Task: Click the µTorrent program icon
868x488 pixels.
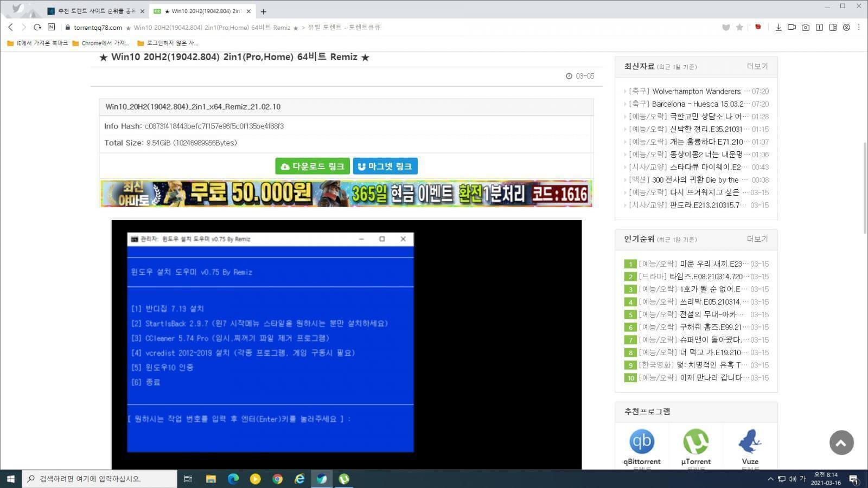Action: [x=695, y=441]
